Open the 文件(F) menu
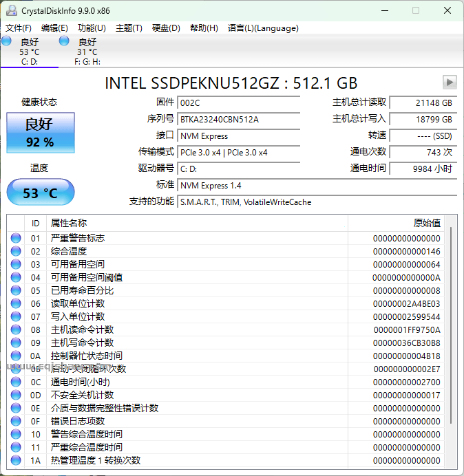Viewport: 464px width, 476px height. (x=18, y=28)
